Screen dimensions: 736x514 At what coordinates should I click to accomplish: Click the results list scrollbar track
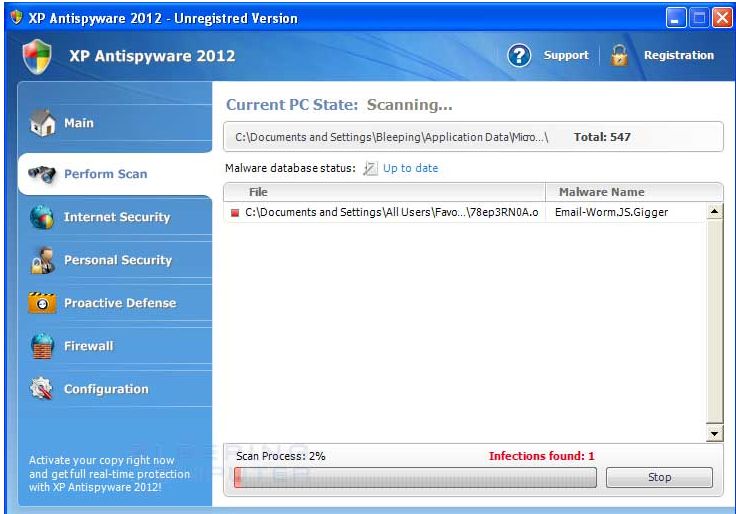click(x=714, y=322)
